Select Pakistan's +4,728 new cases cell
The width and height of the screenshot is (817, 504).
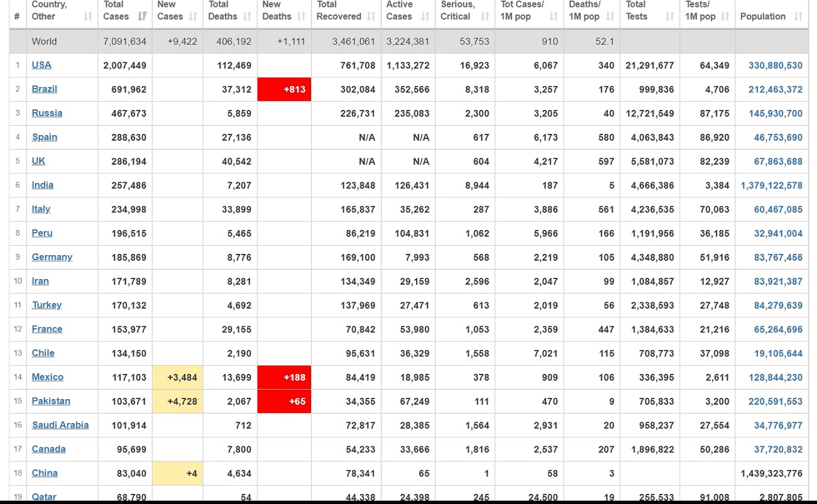[x=177, y=401]
